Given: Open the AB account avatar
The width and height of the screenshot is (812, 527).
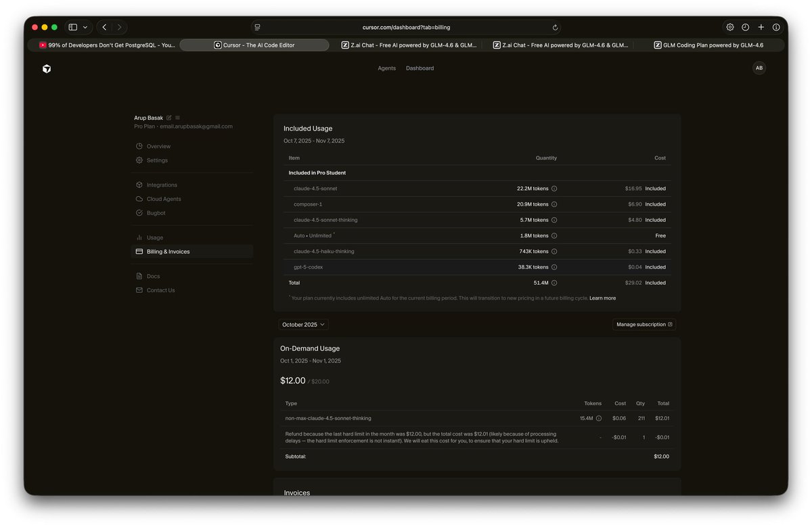Looking at the screenshot, I should pyautogui.click(x=759, y=68).
